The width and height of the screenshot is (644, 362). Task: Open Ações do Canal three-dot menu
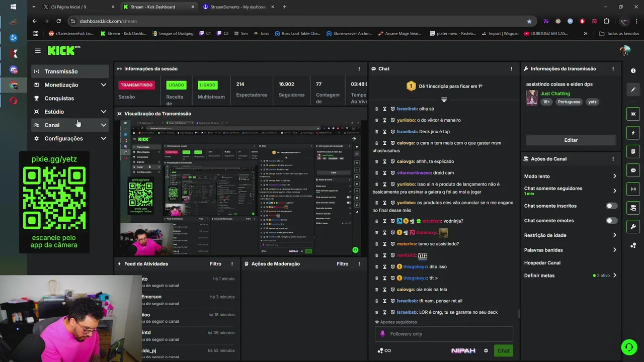tap(613, 159)
